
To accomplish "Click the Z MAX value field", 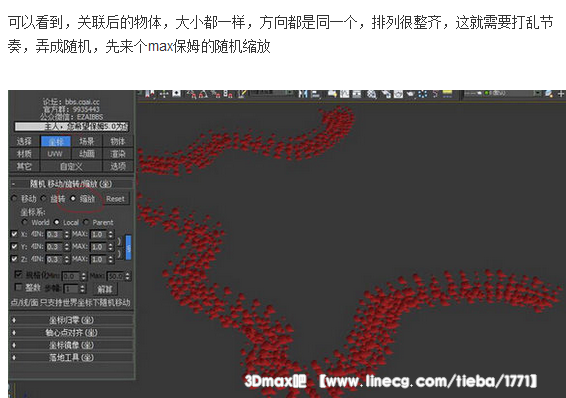I will [99, 259].
